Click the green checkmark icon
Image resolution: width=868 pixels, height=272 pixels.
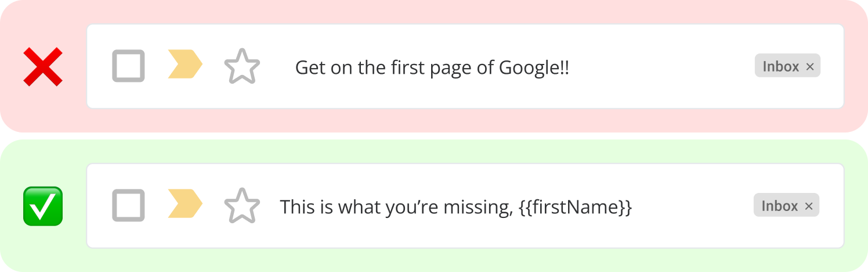tap(42, 206)
